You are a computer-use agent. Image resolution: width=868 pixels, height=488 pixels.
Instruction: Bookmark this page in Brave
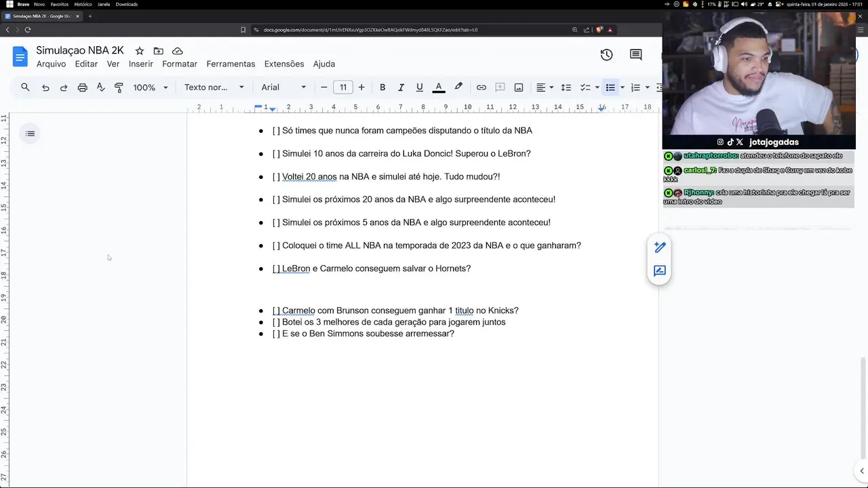coord(243,30)
